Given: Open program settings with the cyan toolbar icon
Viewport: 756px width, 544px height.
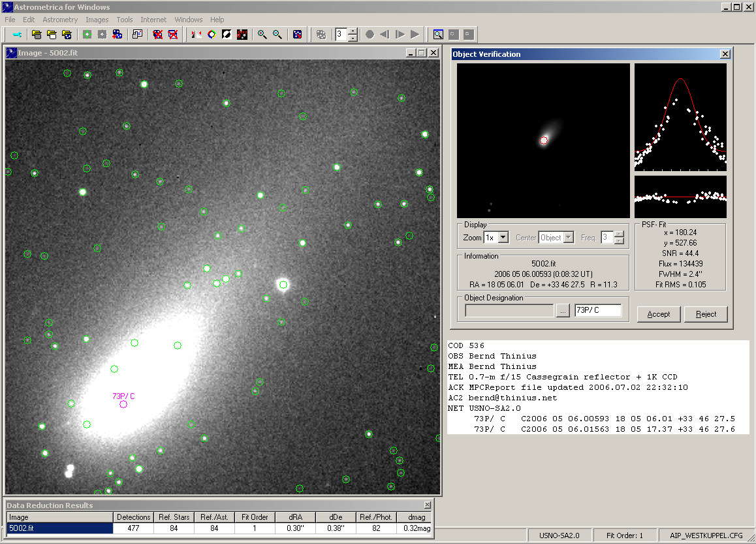Looking at the screenshot, I should (17, 35).
